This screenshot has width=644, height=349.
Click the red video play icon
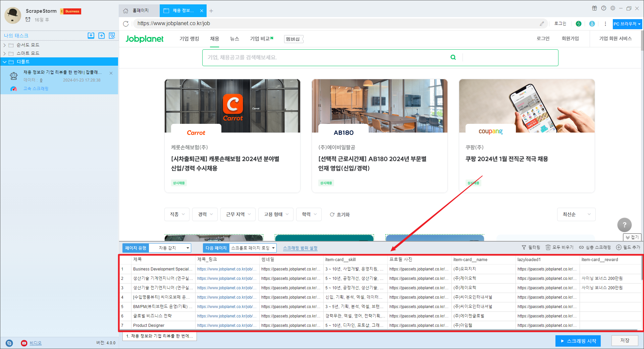pyautogui.click(x=24, y=343)
